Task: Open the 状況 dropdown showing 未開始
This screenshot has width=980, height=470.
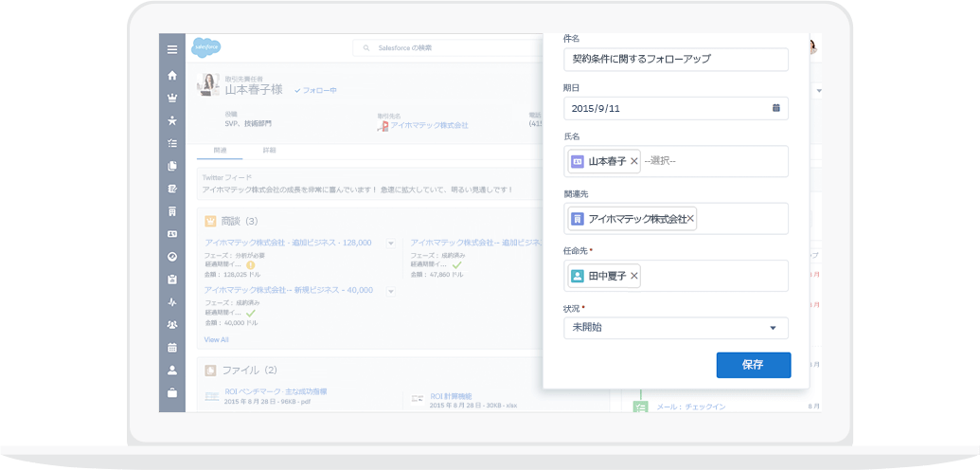Action: pos(675,328)
